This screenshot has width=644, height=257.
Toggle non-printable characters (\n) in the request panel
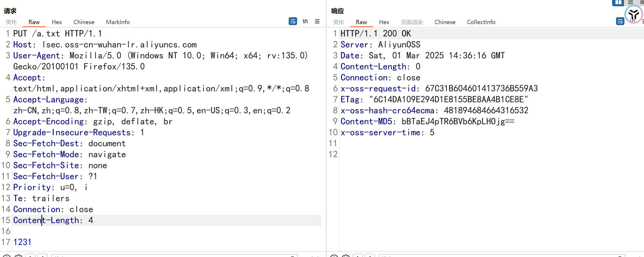tap(305, 21)
